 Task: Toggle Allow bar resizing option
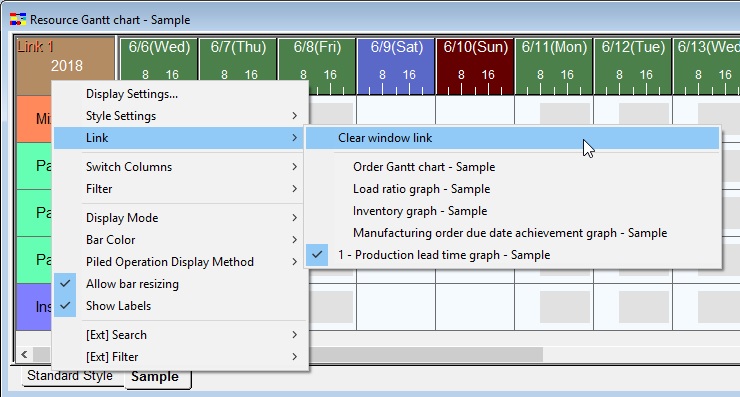tap(180, 284)
